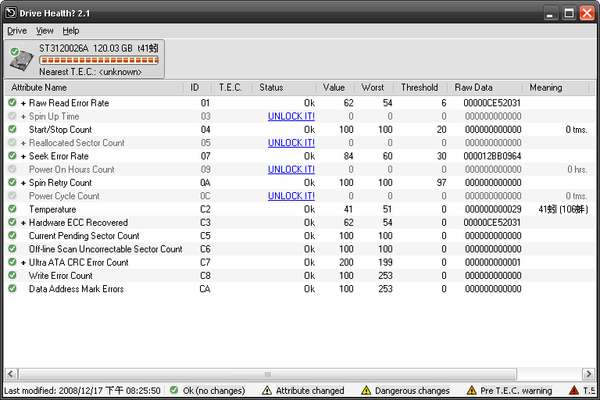The image size is (600, 400).
Task: Click UNLOCK IT! link for Power Cycle Count
Action: (291, 196)
